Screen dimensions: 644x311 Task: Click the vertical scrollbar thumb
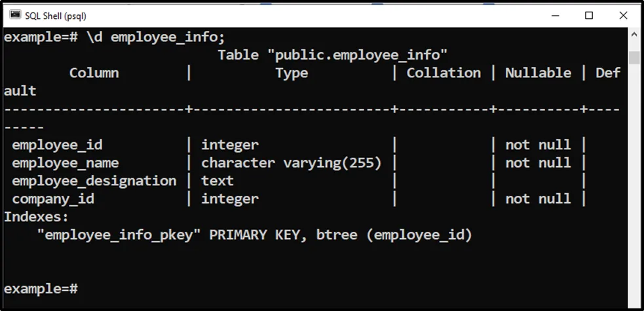click(634, 58)
